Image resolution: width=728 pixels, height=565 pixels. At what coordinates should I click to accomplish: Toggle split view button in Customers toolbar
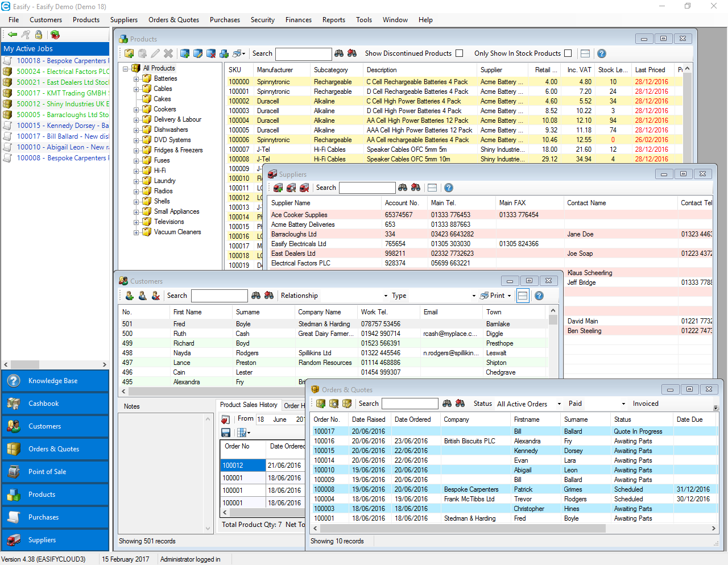523,296
